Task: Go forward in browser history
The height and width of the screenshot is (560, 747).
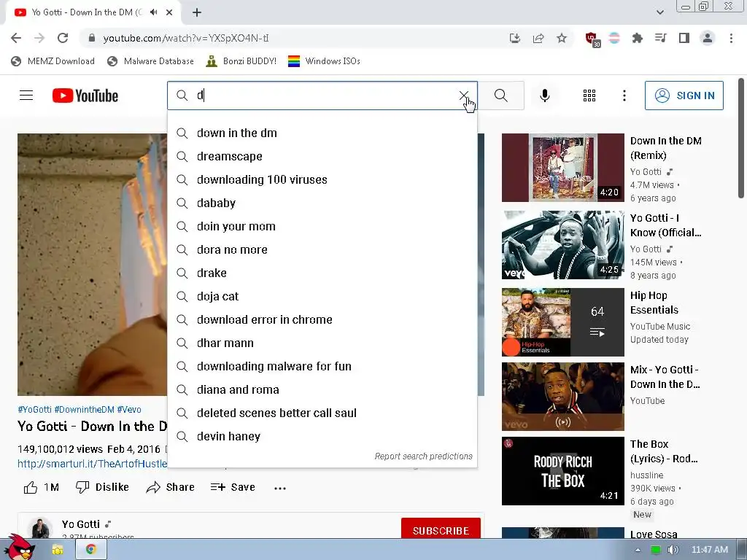Action: coord(39,38)
